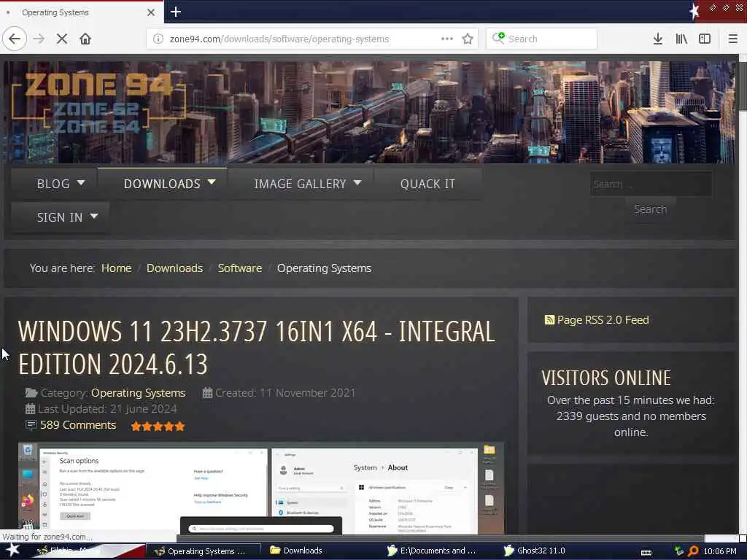Viewport: 747px width, 560px height.
Task: Open the Windows 11 screenshot thumbnail
Action: (x=261, y=488)
